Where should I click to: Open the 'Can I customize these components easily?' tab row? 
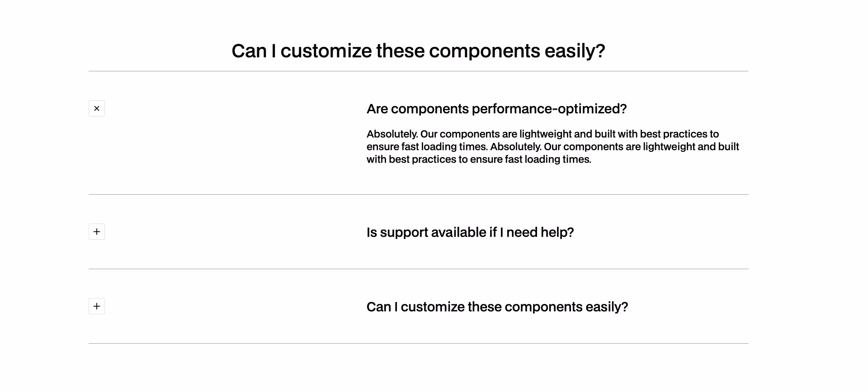497,306
